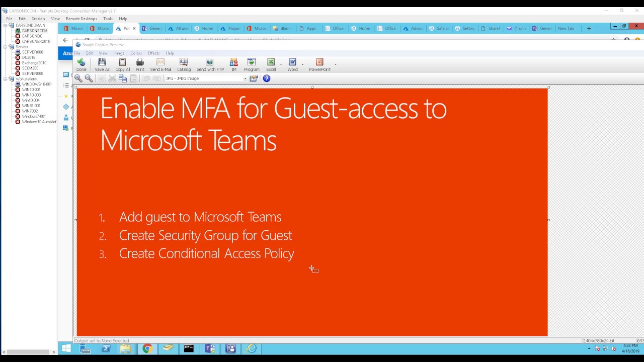
Task: Click the blue help question mark icon
Action: (267, 78)
